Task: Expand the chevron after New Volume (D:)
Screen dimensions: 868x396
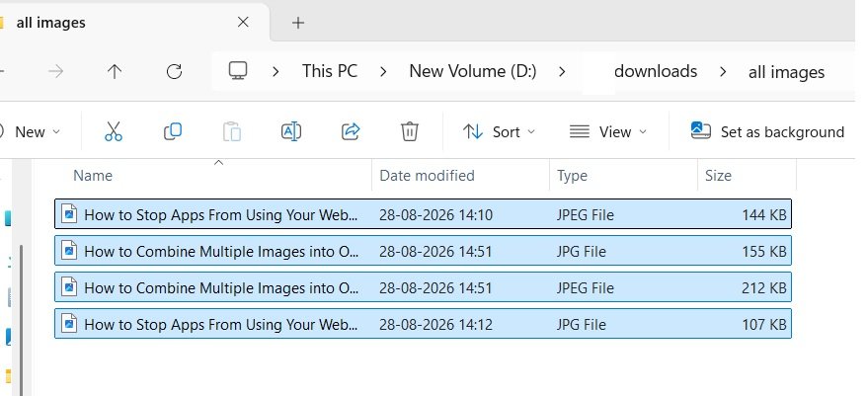Action: 563,71
